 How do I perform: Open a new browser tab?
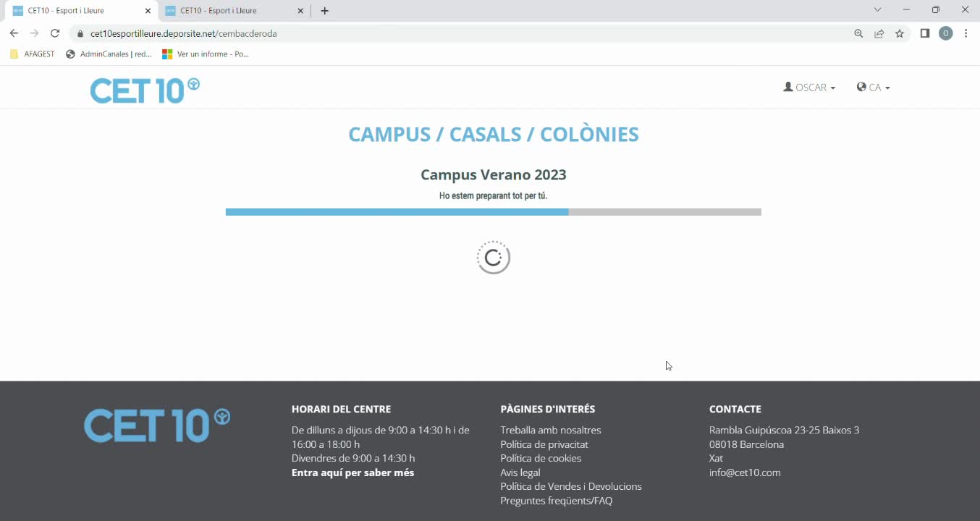pos(325,11)
